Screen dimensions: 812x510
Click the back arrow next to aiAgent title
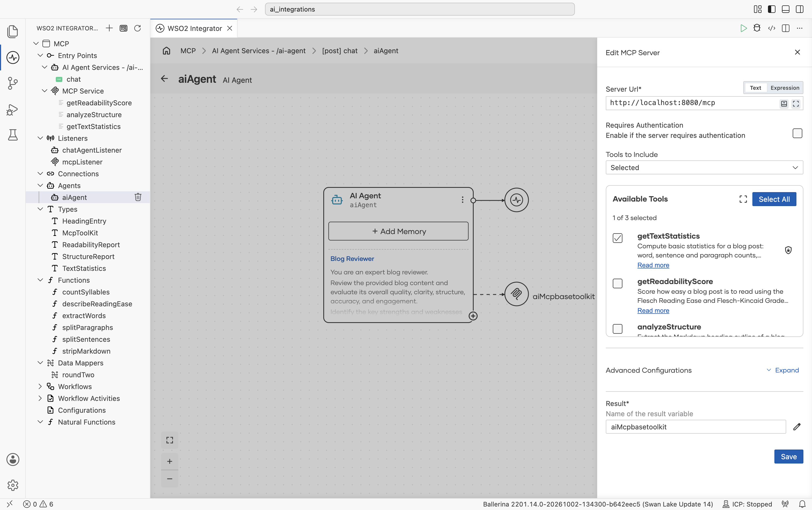pyautogui.click(x=165, y=78)
